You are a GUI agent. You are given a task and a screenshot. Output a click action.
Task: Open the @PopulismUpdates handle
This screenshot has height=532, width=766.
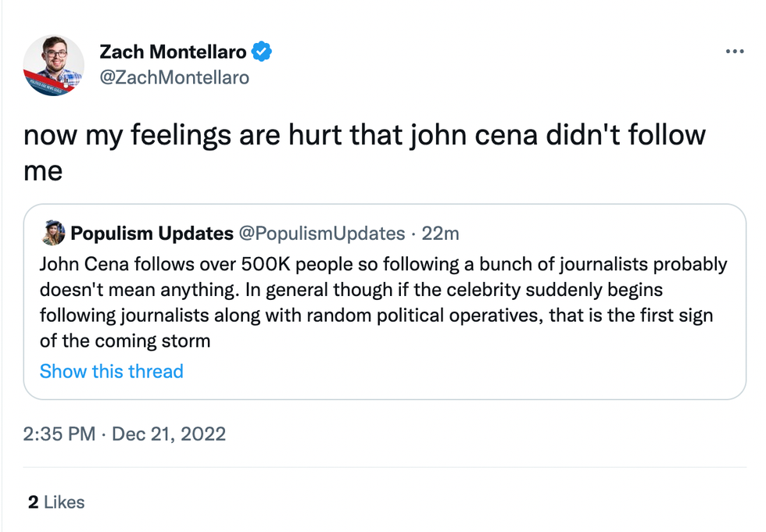point(321,234)
